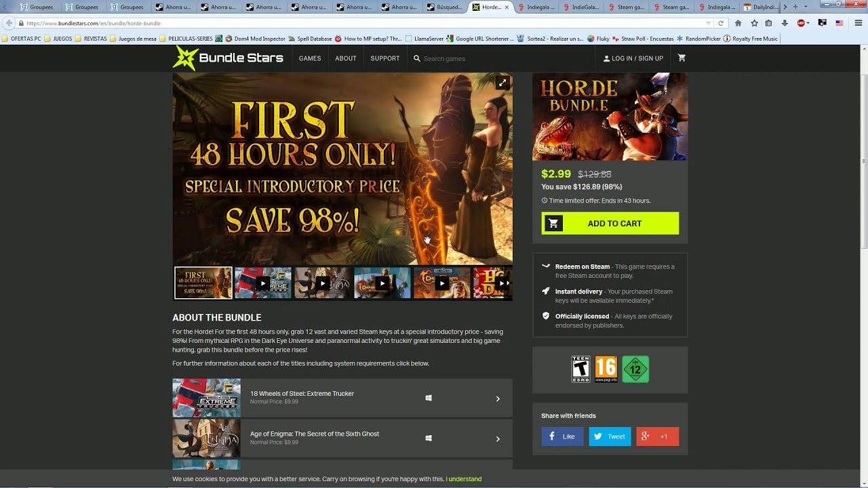Click Age of Enigma game thumbnail

(206, 439)
